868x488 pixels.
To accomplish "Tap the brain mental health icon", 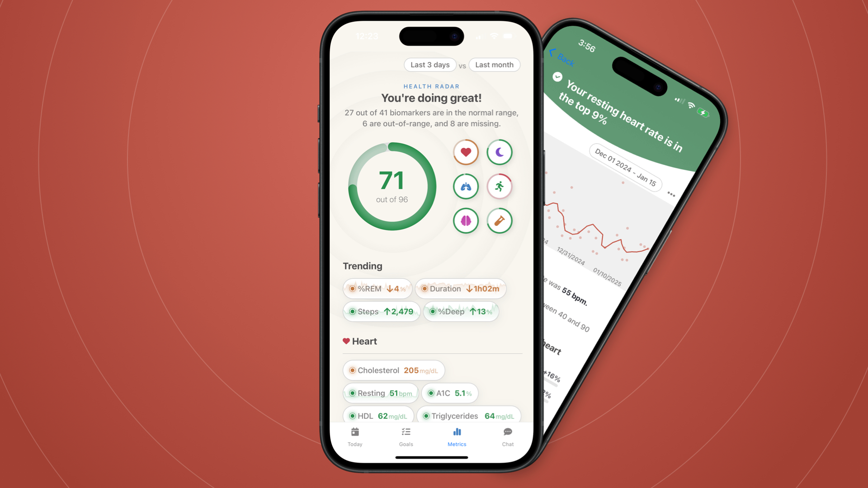I will pyautogui.click(x=466, y=220).
